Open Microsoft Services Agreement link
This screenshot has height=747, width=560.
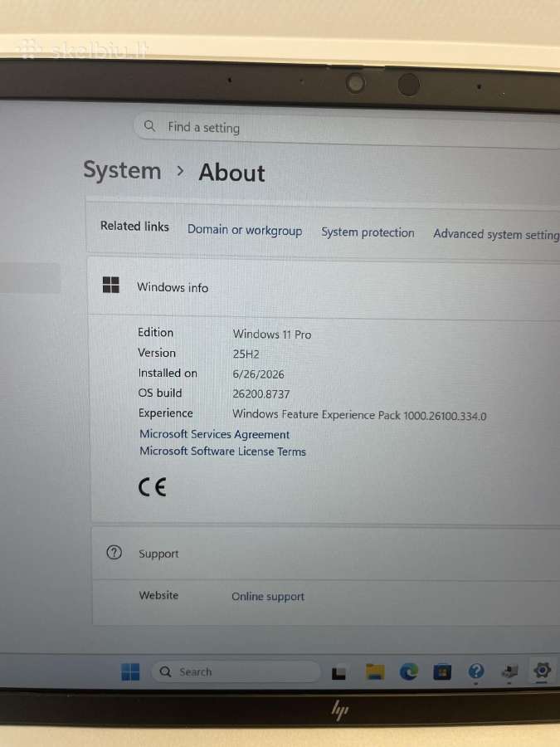pyautogui.click(x=214, y=434)
